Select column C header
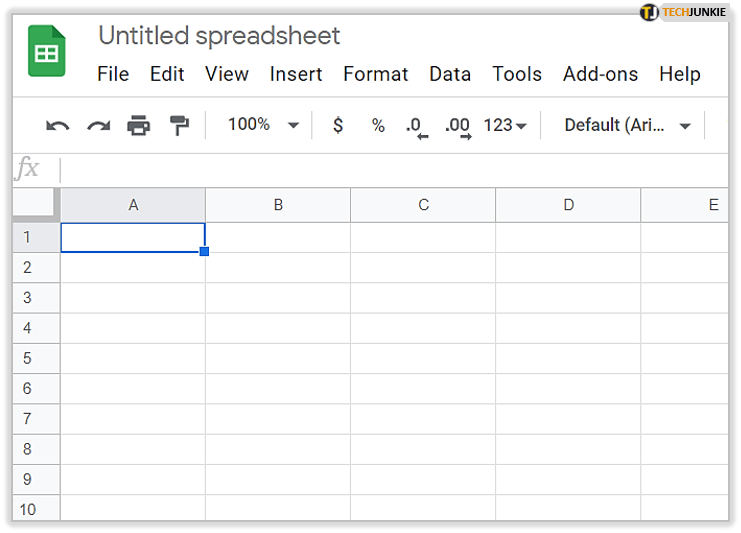The height and width of the screenshot is (533, 741). 423,205
